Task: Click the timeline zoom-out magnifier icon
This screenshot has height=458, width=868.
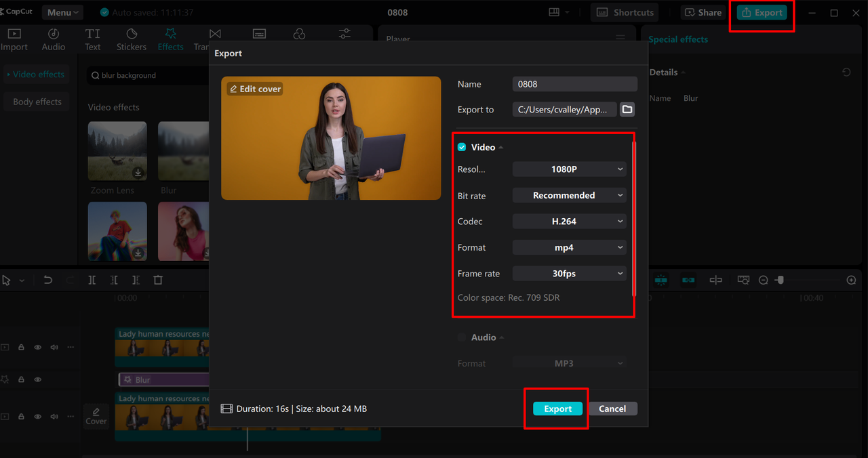Action: point(763,280)
